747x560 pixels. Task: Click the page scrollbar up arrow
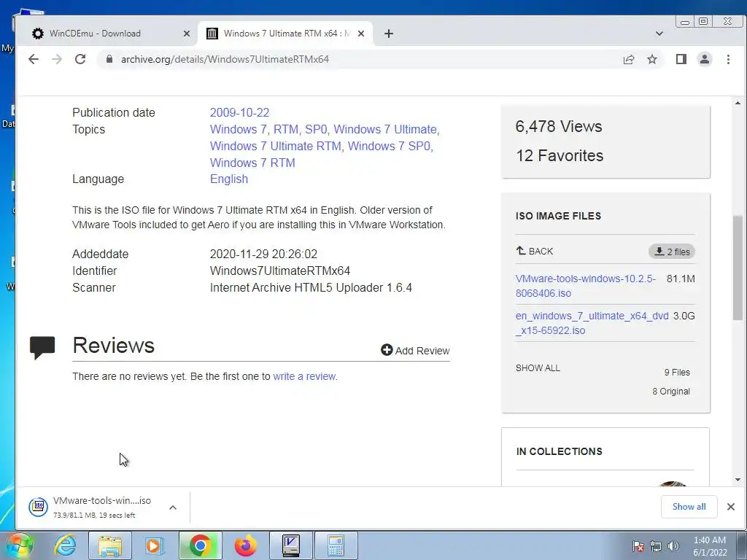tap(738, 103)
